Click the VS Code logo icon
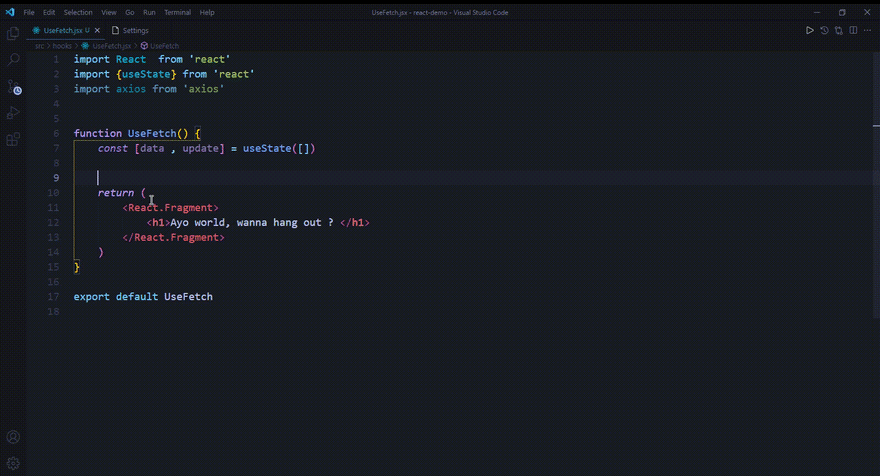 (10, 12)
